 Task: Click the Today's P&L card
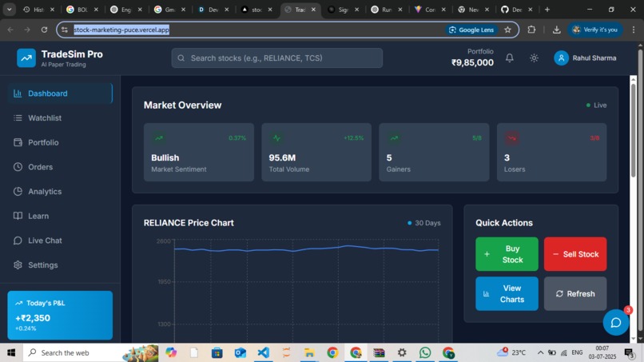[x=60, y=315]
